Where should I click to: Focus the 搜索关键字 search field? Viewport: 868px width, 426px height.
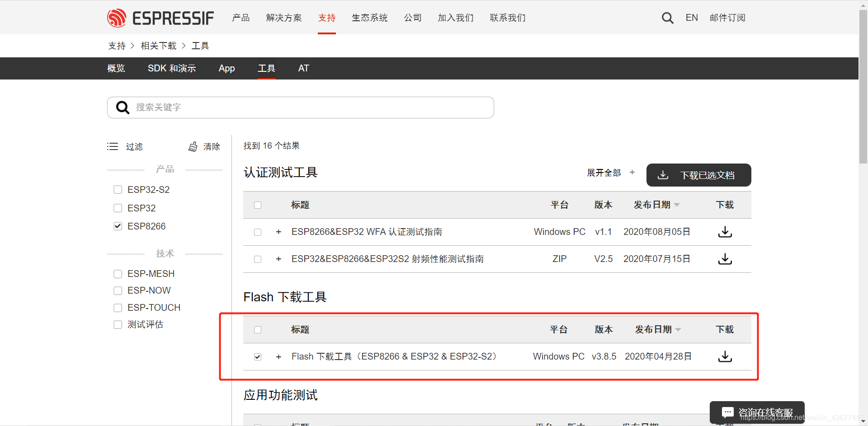click(301, 108)
